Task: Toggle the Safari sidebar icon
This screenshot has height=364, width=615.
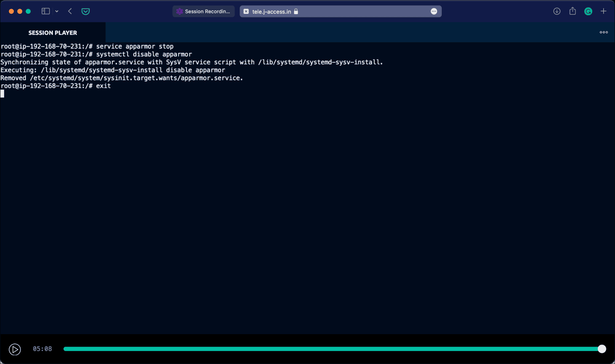Action: coord(46,11)
